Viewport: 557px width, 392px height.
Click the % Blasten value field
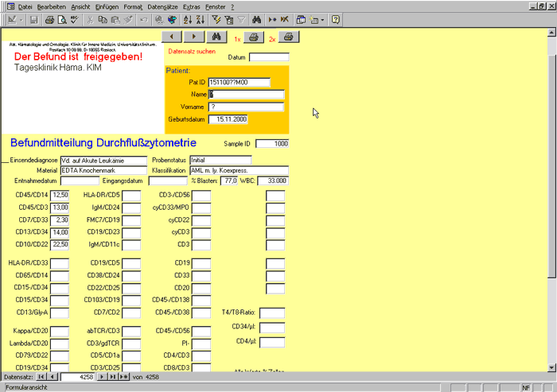point(229,180)
